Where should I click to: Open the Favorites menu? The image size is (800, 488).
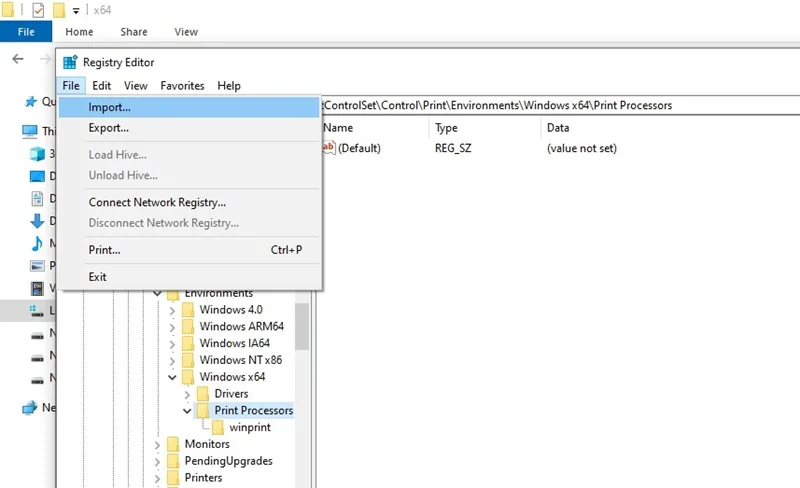pos(182,86)
